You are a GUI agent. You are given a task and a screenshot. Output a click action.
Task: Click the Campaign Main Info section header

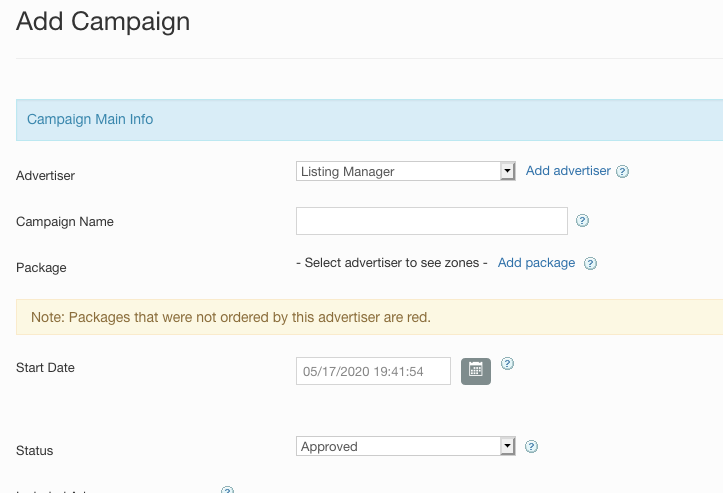(x=90, y=119)
